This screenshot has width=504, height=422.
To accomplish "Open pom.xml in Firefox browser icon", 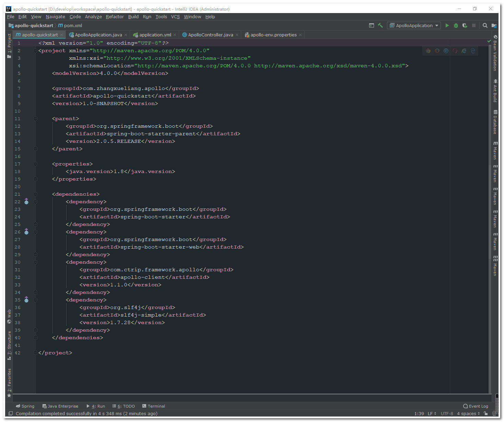I will (x=437, y=51).
